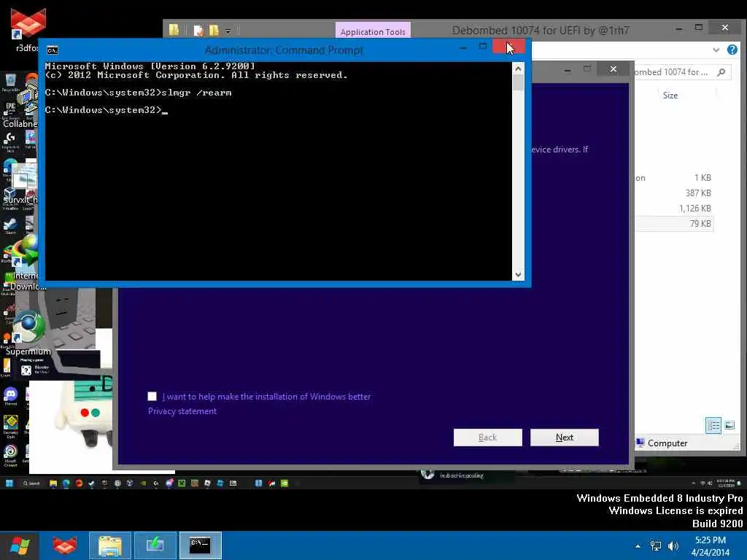This screenshot has width=747, height=560.
Task: Switch to the Windows setup taskbar item
Action: 155,545
